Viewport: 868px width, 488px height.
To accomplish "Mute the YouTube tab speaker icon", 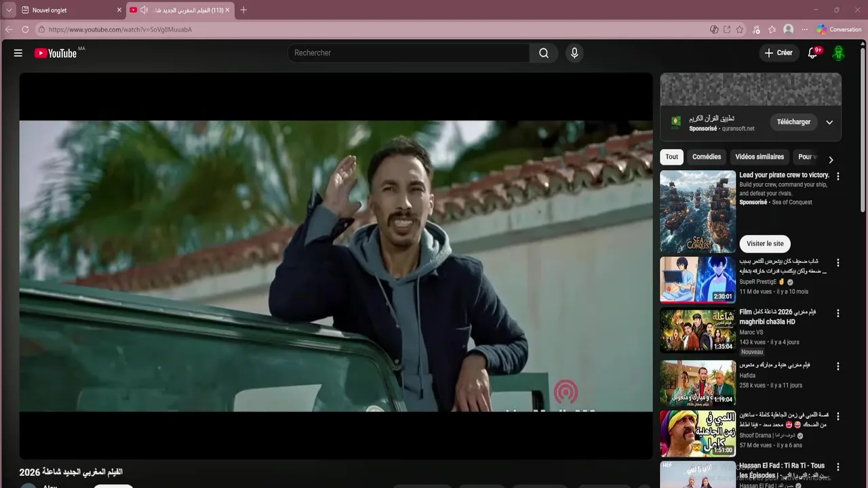I will point(144,10).
